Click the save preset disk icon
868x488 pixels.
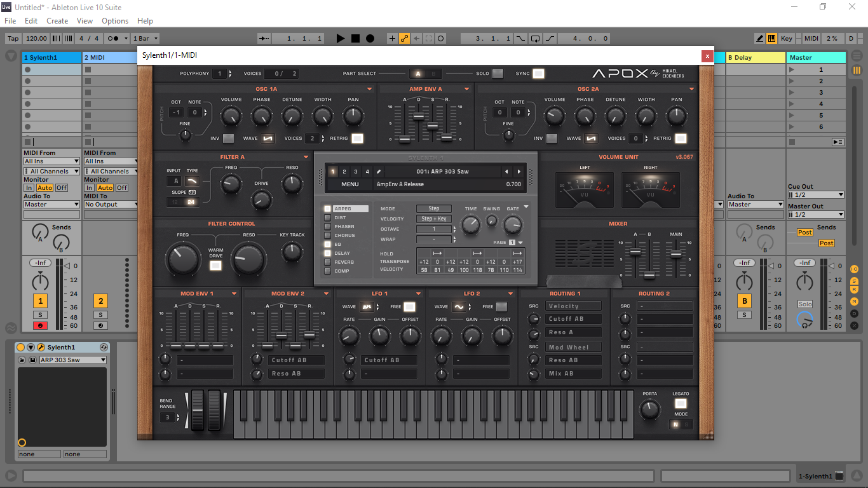32,360
